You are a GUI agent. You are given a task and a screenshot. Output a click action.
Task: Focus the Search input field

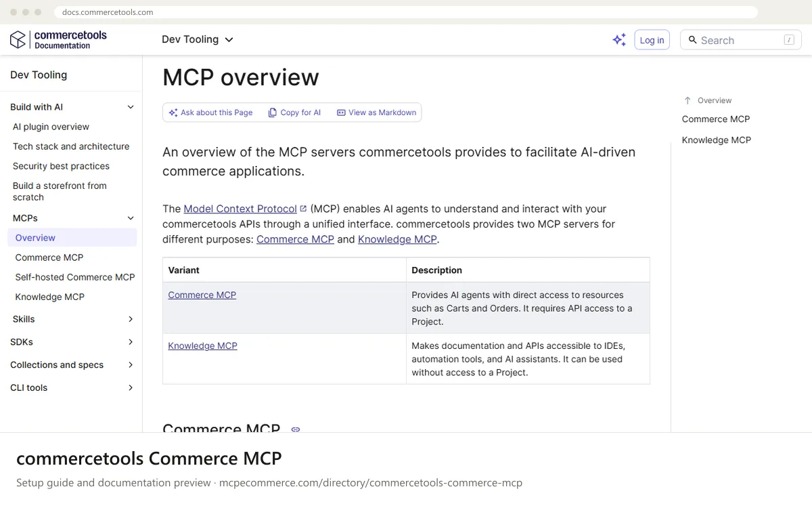(740, 40)
